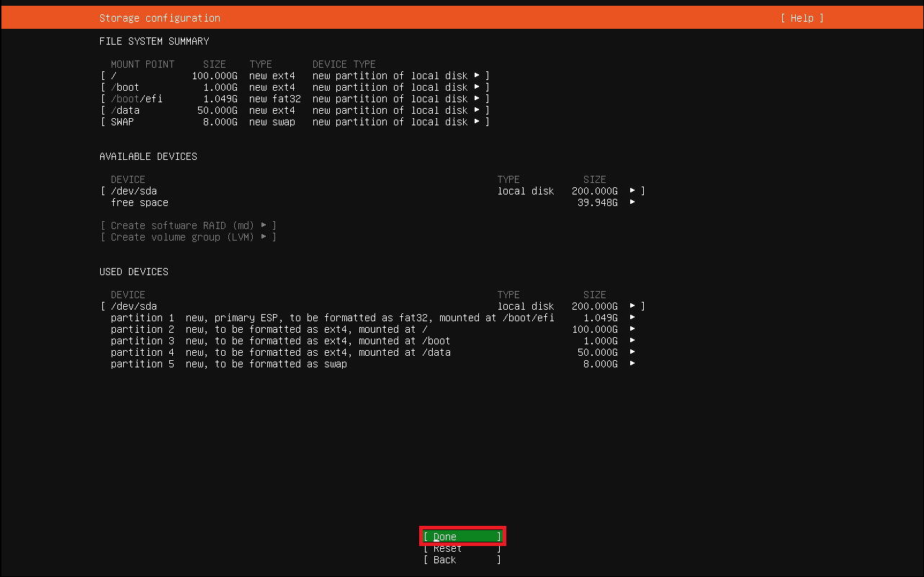Click the 'USED DEVICES' heading
924x577 pixels.
tap(134, 272)
